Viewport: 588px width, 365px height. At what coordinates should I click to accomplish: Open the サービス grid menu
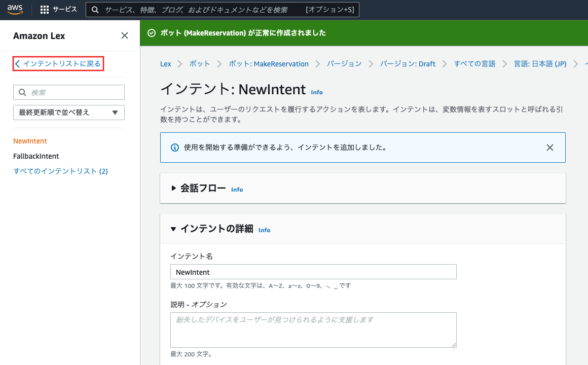pyautogui.click(x=58, y=9)
